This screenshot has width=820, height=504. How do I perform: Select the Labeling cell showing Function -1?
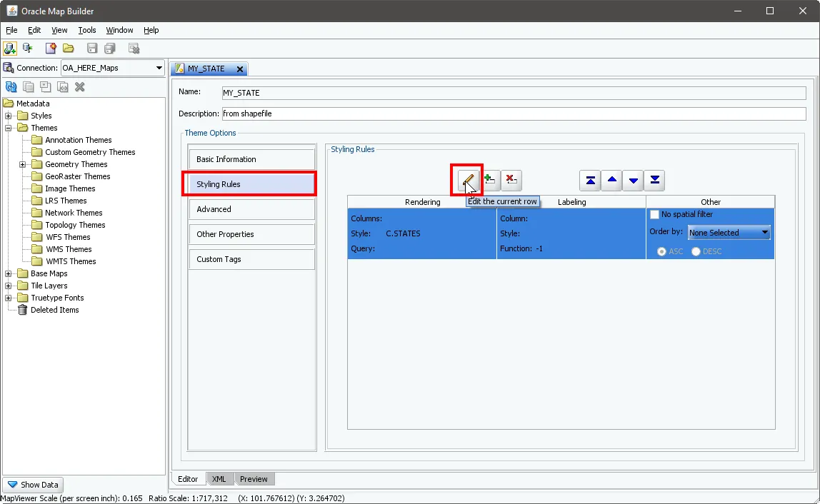pos(571,233)
